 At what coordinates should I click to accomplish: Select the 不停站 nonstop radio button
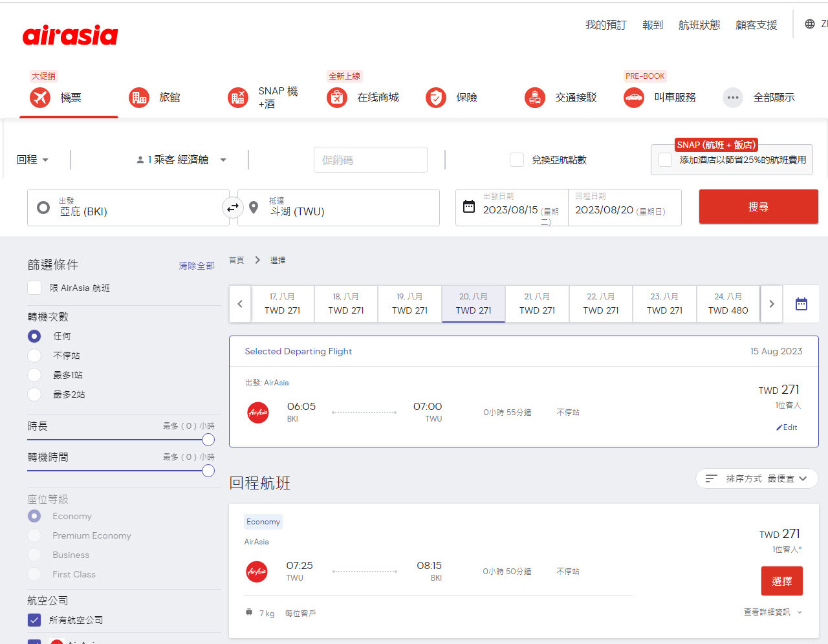pyautogui.click(x=34, y=356)
